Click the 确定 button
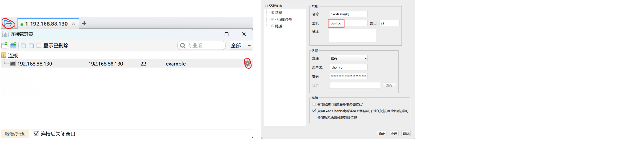 pyautogui.click(x=382, y=134)
